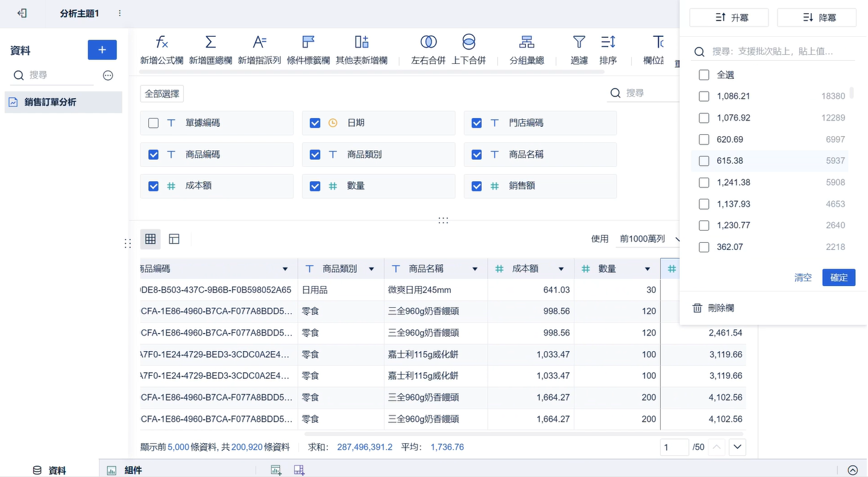
Task: Switch to 組件 tab at bottom
Action: pos(125,470)
